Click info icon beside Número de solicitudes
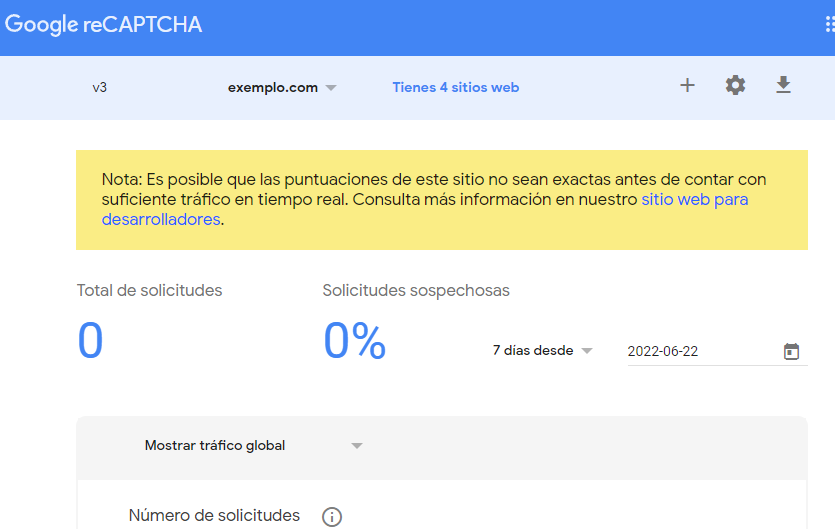Image resolution: width=835 pixels, height=529 pixels. coord(332,516)
